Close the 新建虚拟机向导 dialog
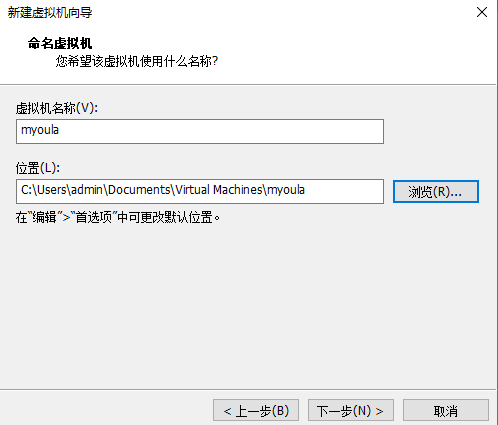The width and height of the screenshot is (498, 425). pyautogui.click(x=482, y=13)
